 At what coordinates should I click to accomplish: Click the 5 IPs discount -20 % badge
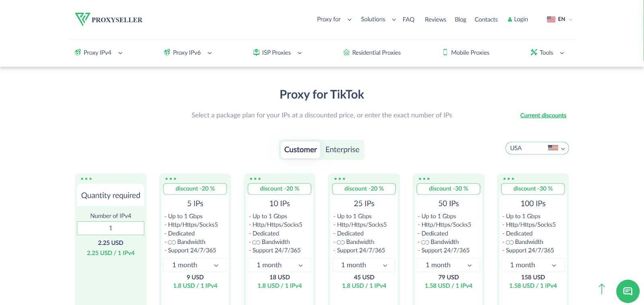pyautogui.click(x=195, y=189)
